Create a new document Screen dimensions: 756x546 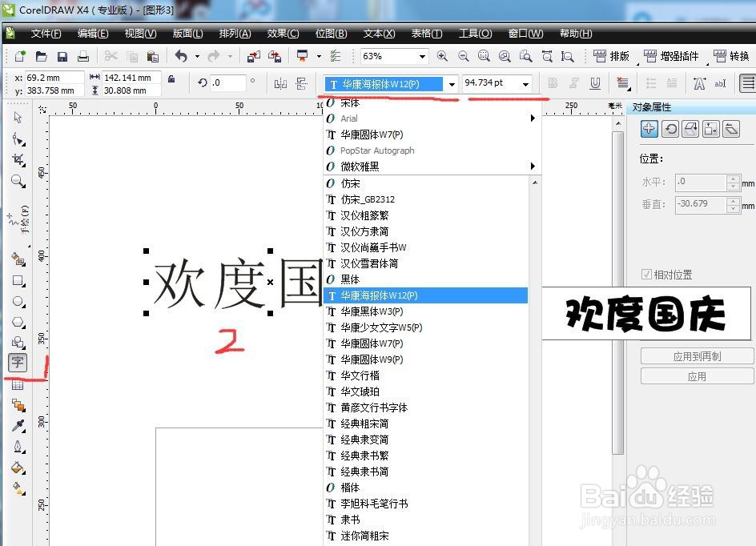20,56
